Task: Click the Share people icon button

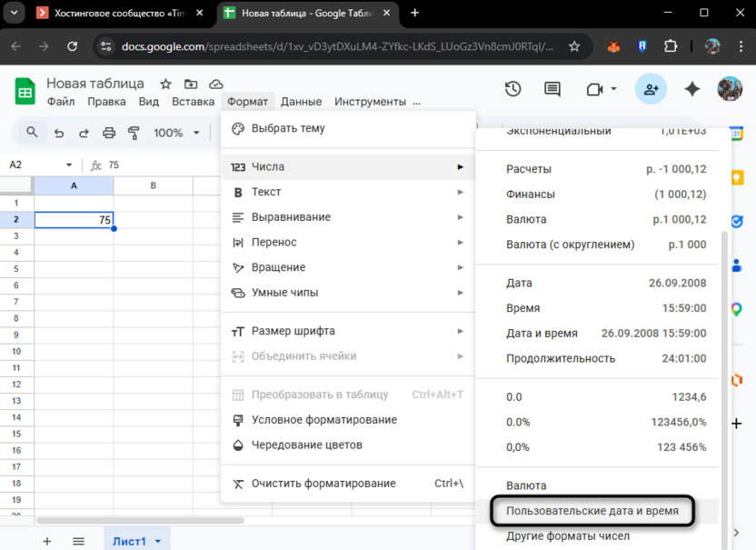Action: click(x=651, y=88)
